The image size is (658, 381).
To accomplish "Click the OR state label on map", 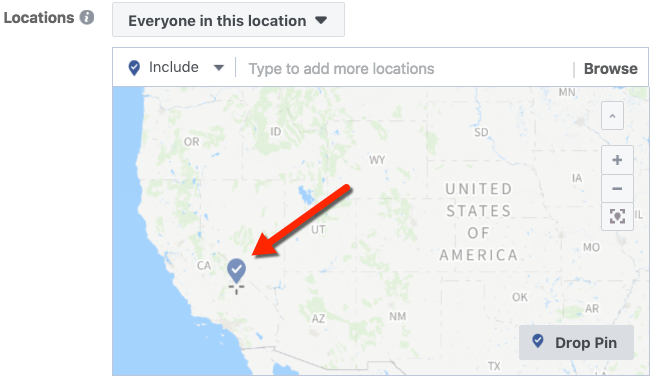I will (192, 142).
